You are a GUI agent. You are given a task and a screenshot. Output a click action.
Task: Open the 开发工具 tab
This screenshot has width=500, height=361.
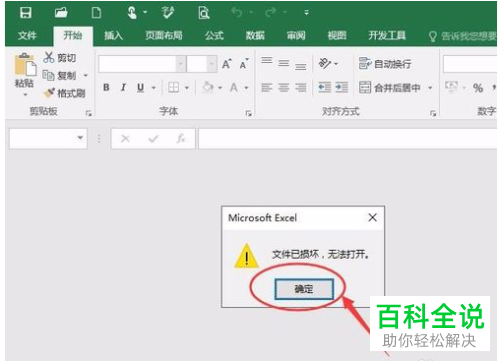(387, 35)
